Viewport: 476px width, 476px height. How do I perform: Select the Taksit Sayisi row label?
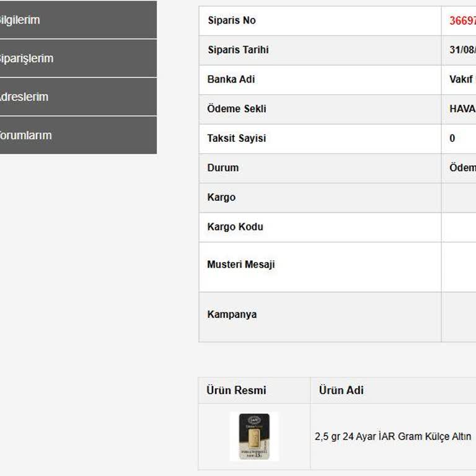point(236,138)
